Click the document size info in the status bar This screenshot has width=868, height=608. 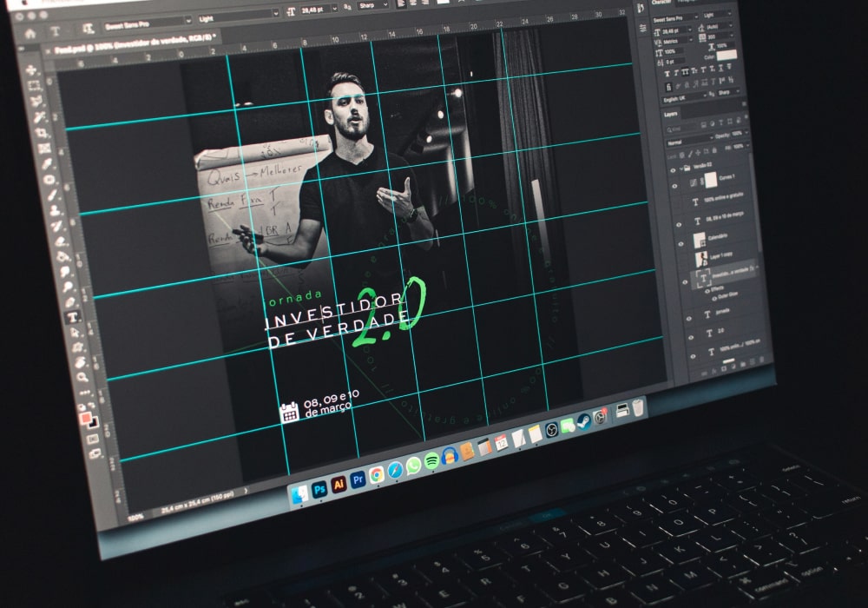pos(198,504)
